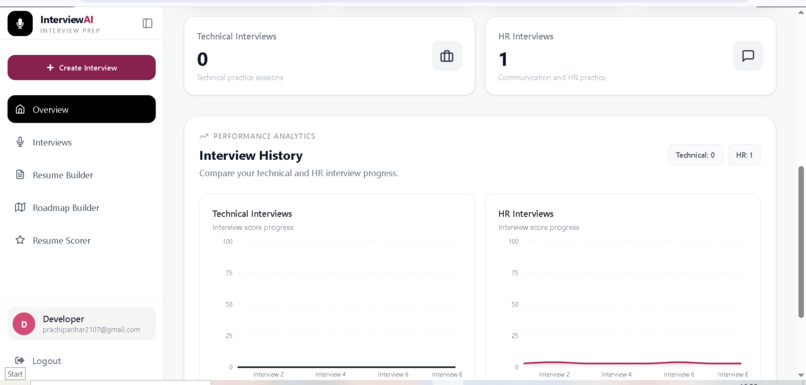806x385 pixels.
Task: Click the home icon beside Overview
Action: [20, 109]
